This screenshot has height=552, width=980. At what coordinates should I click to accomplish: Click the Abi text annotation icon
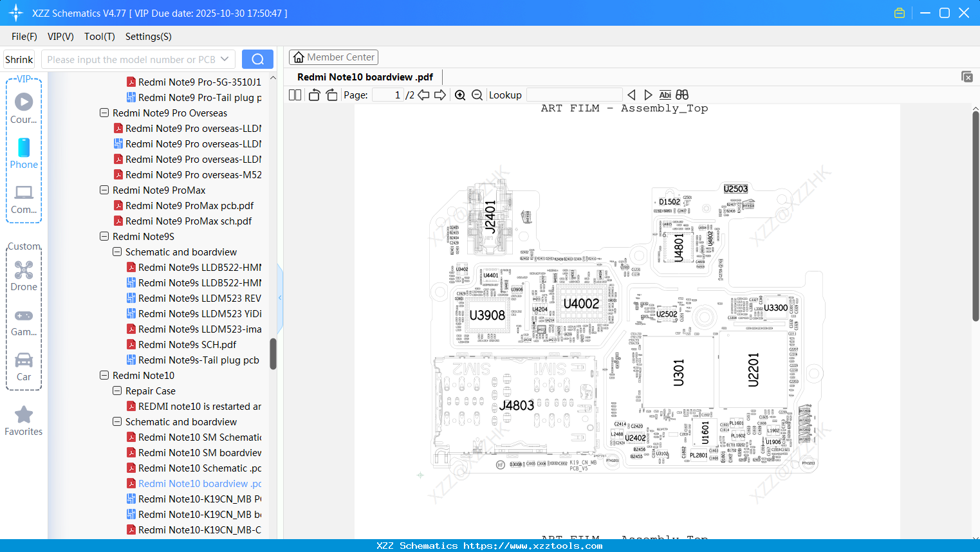click(x=665, y=94)
